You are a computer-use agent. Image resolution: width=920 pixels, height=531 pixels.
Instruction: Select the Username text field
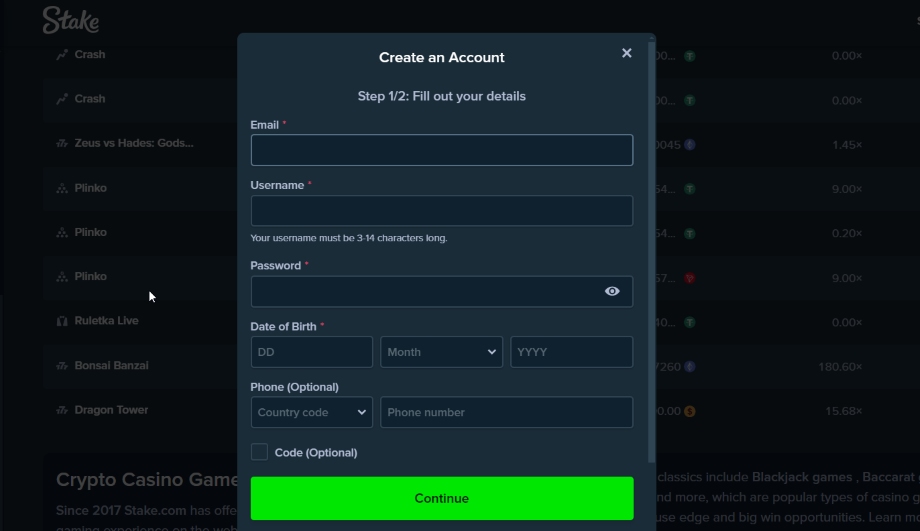click(x=442, y=211)
